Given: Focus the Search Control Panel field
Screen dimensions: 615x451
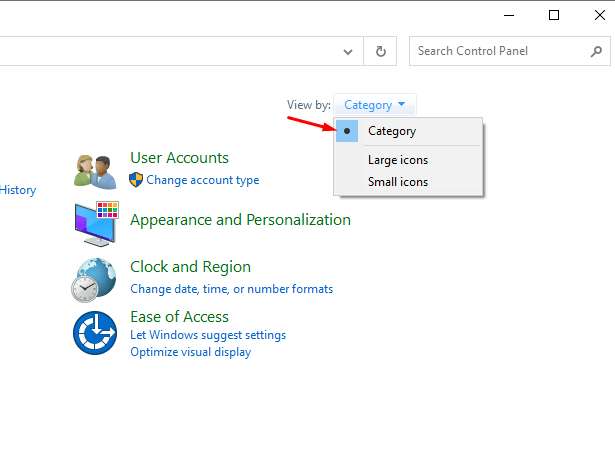Looking at the screenshot, I should [x=509, y=51].
